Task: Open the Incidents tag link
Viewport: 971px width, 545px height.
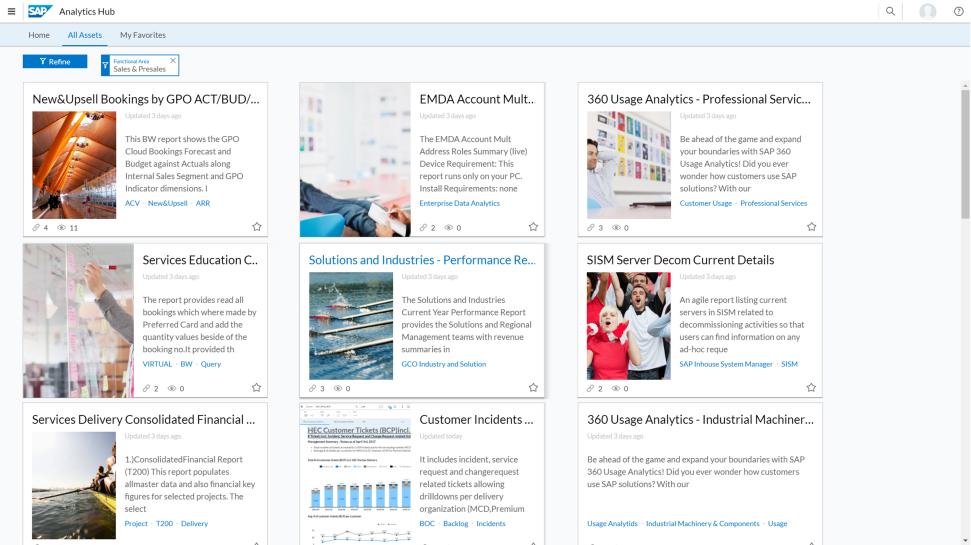Action: tap(491, 523)
